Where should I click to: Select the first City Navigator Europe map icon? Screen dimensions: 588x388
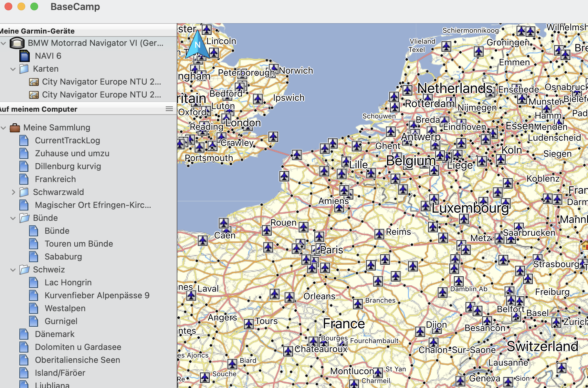pyautogui.click(x=34, y=82)
